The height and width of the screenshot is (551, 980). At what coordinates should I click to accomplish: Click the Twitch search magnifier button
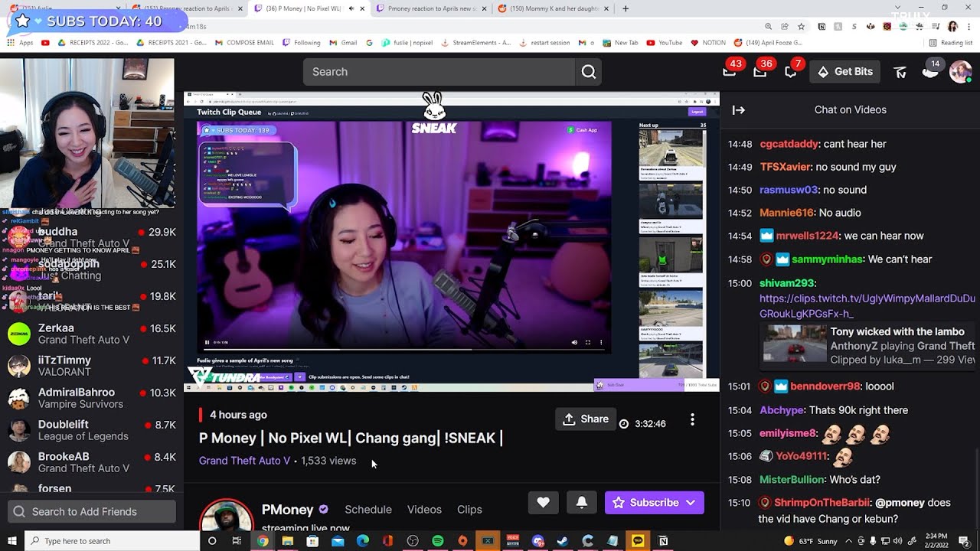(x=588, y=72)
